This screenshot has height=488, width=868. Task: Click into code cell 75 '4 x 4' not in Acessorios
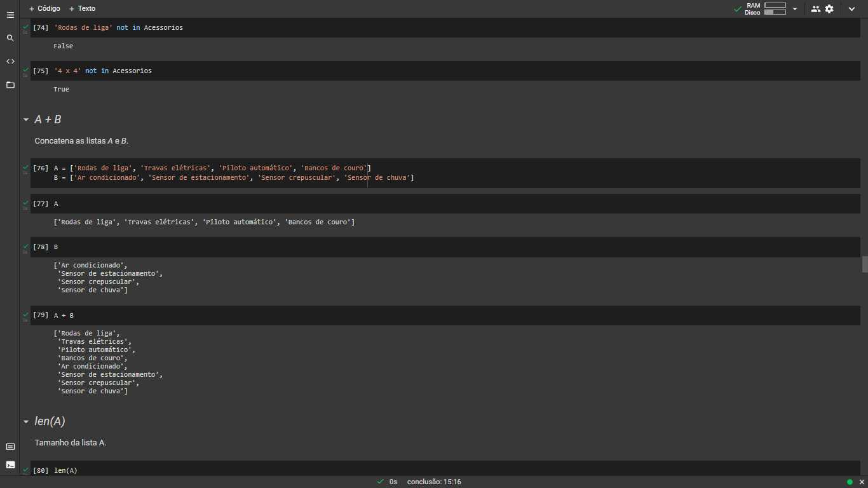pyautogui.click(x=445, y=71)
